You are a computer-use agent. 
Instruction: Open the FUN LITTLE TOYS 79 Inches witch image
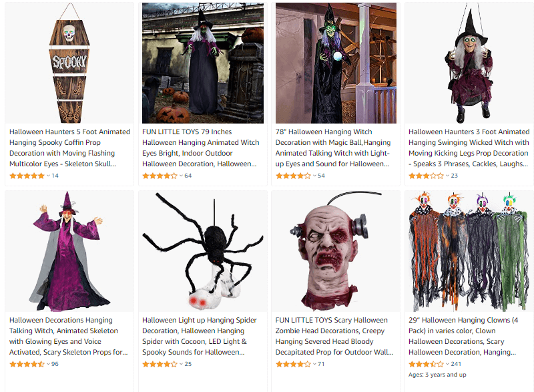(x=203, y=63)
